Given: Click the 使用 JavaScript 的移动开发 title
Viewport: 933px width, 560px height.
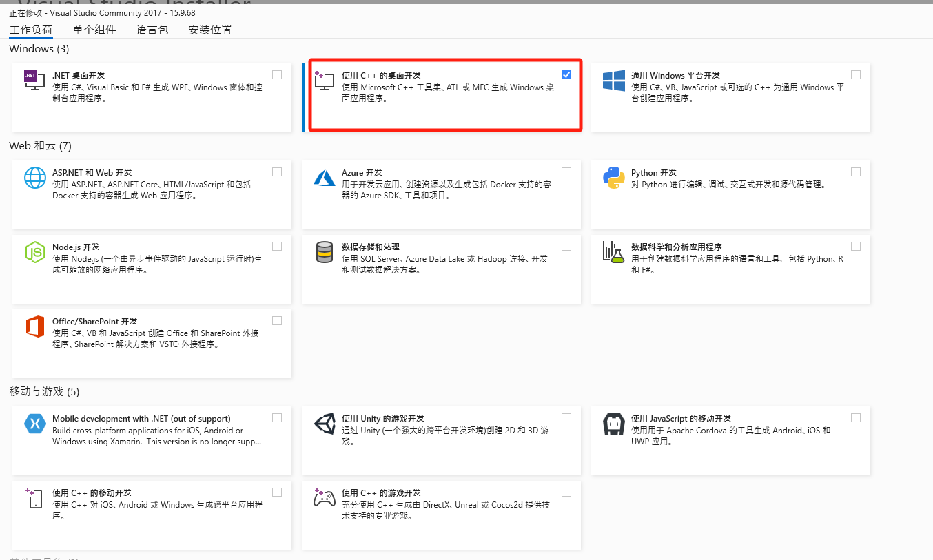Looking at the screenshot, I should tap(681, 418).
